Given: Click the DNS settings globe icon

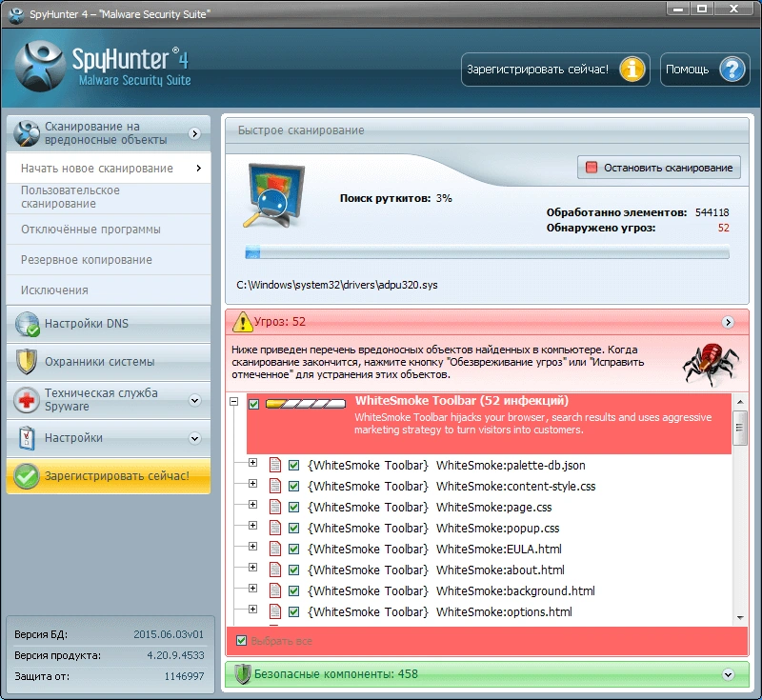Looking at the screenshot, I should [x=27, y=324].
